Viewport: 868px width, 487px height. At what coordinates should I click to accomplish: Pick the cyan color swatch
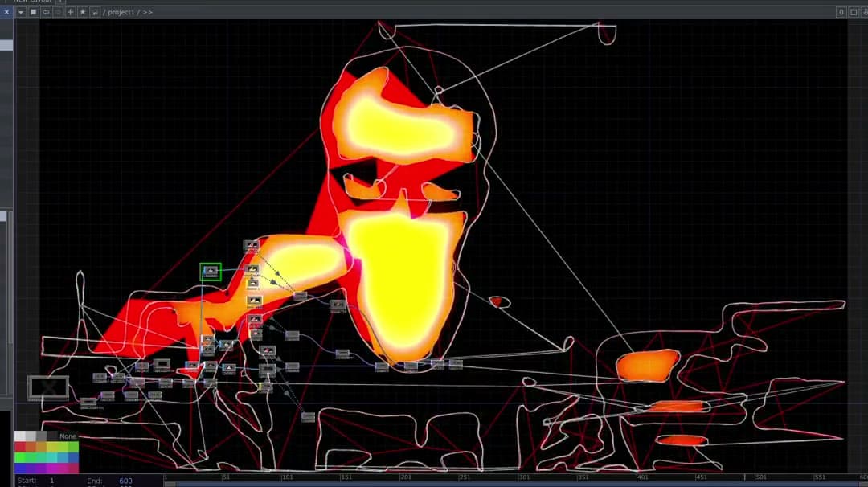click(52, 457)
